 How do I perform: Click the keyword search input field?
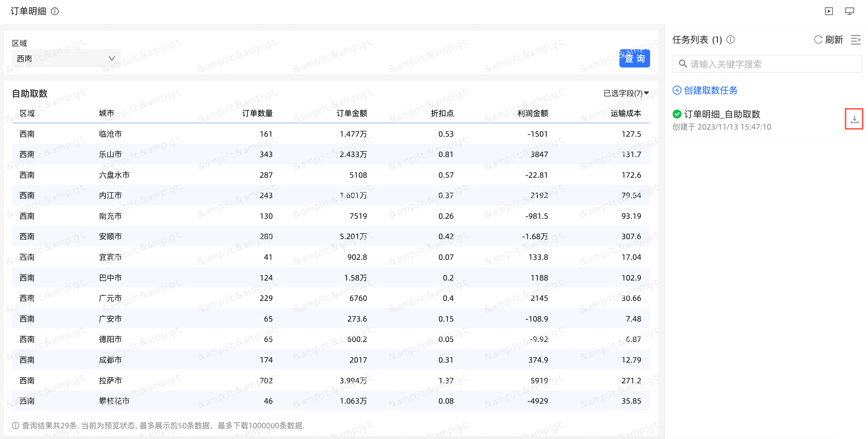[767, 64]
